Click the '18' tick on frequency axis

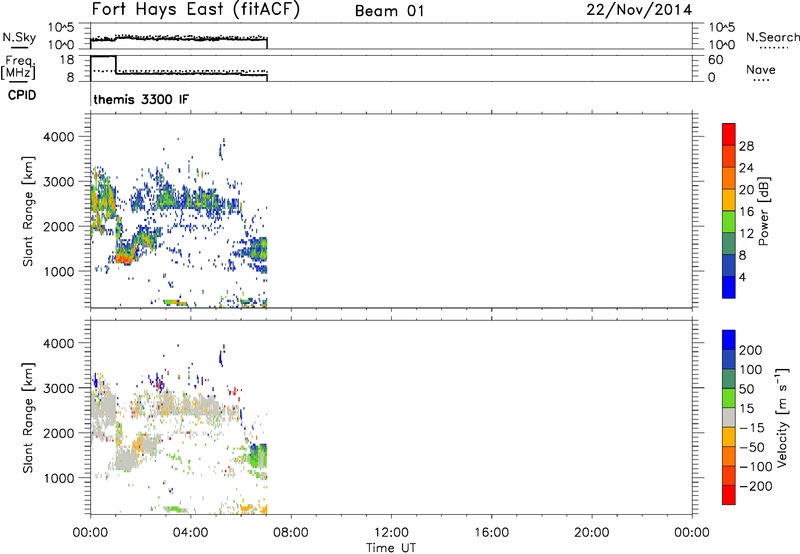coord(67,60)
